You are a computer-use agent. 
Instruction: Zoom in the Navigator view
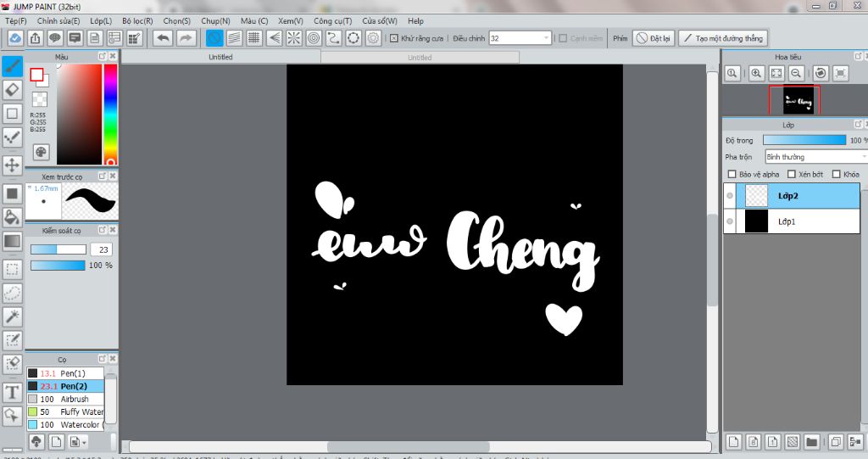pos(756,73)
